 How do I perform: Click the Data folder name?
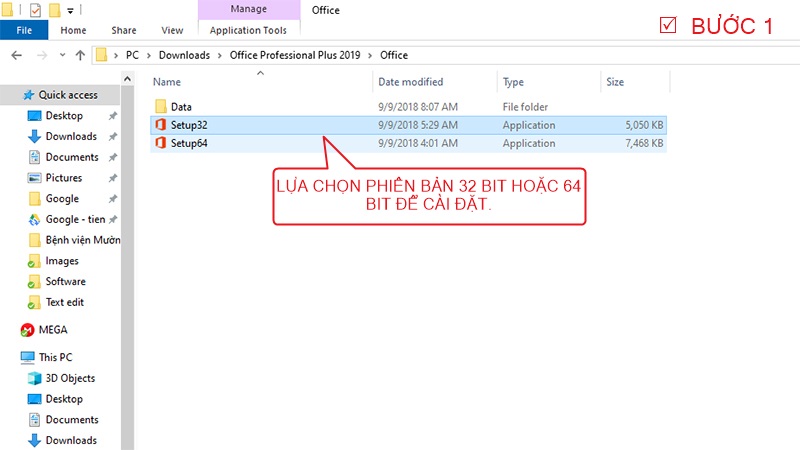[181, 107]
